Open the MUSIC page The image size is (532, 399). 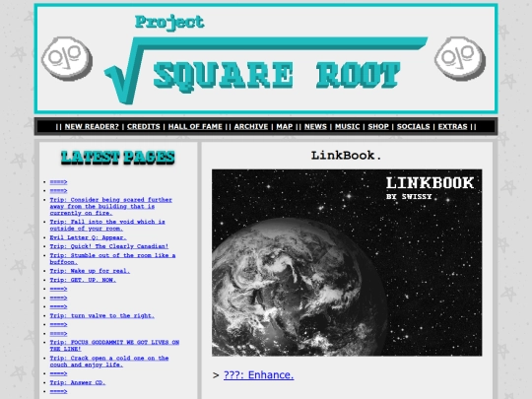[347, 126]
